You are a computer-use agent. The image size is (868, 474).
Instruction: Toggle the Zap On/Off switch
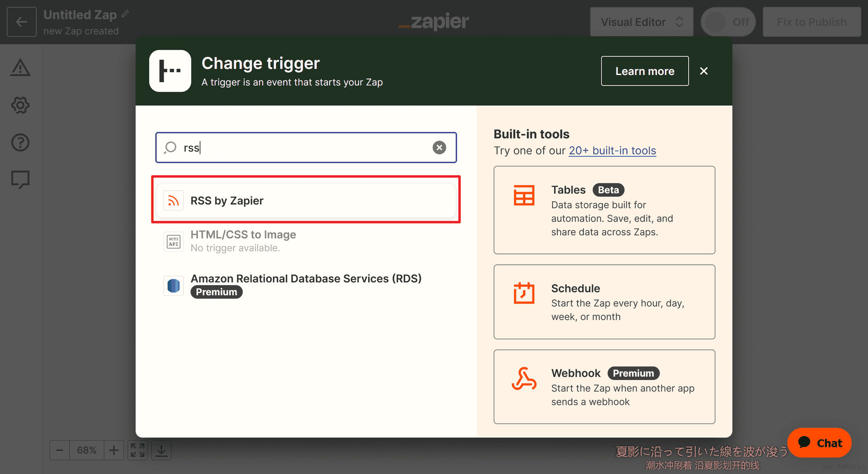point(728,22)
